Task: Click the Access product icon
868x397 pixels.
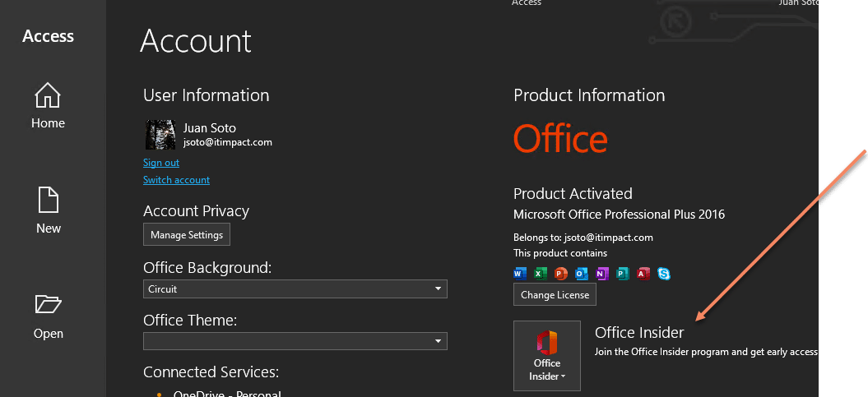Action: tap(643, 273)
